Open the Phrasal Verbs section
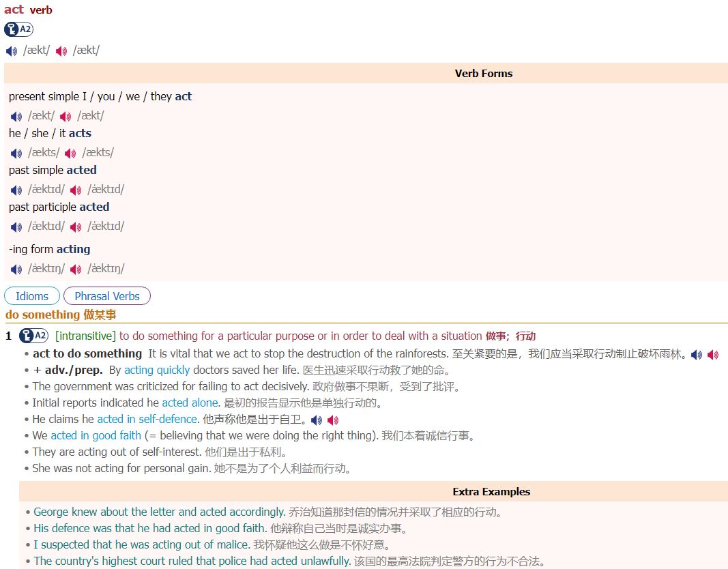The height and width of the screenshot is (569, 728). (107, 296)
